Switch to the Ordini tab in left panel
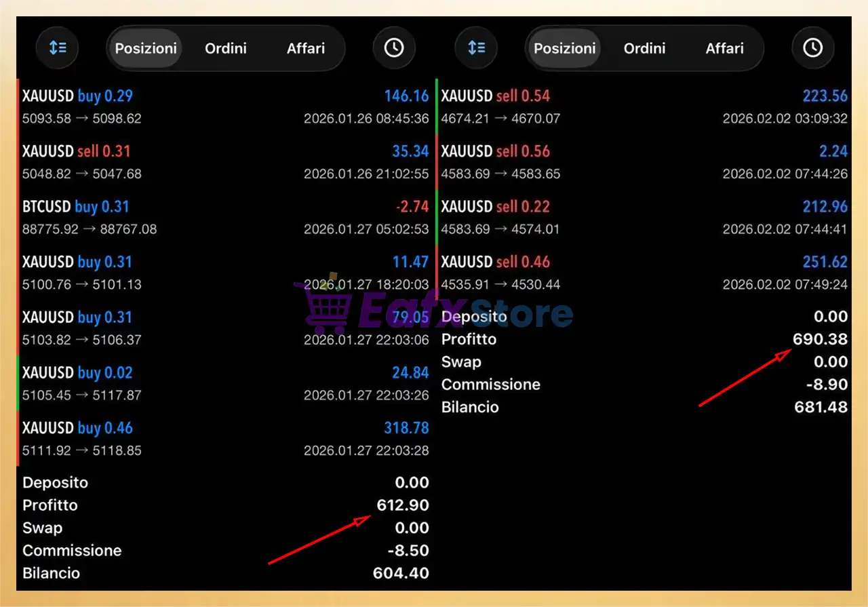This screenshot has width=868, height=607. (226, 49)
